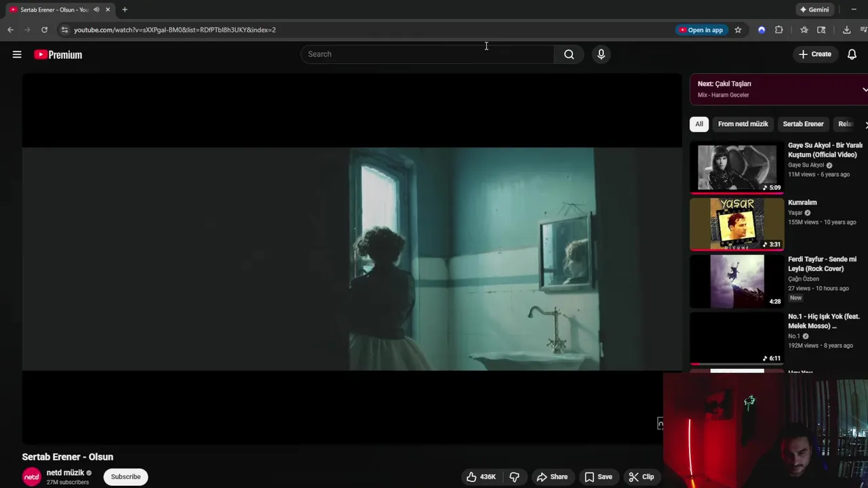Open title 'Gaye Su Akyol - Bir Yaralı Kuştum'

pyautogui.click(x=825, y=150)
